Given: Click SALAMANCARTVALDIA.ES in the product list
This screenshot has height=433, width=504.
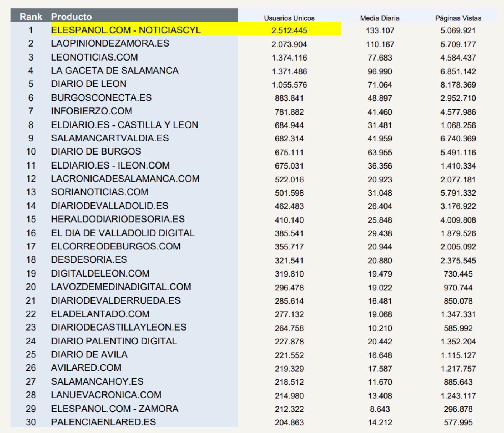Looking at the screenshot, I should (x=110, y=138).
